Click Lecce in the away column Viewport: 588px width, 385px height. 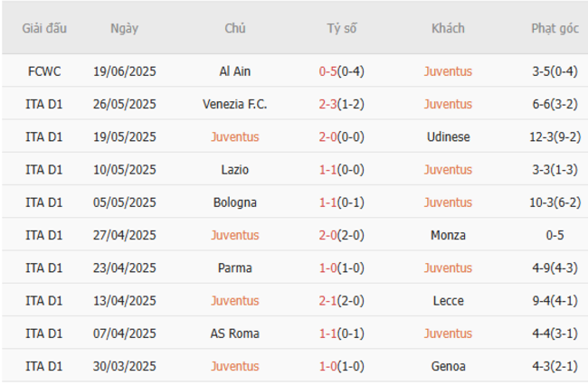click(x=448, y=301)
